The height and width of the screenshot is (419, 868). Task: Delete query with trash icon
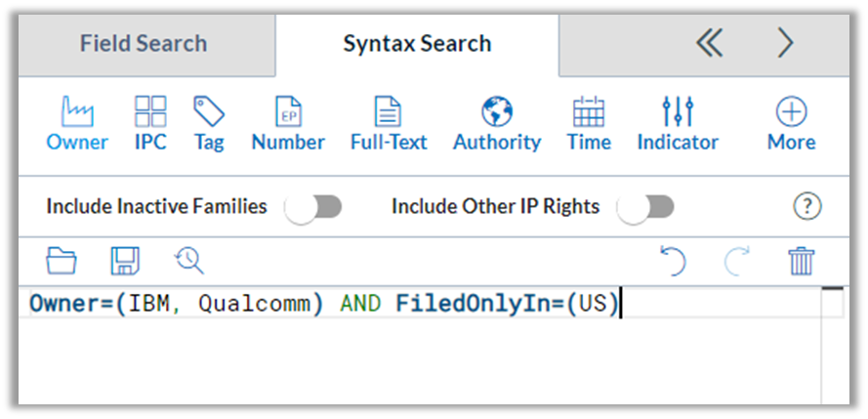(801, 261)
